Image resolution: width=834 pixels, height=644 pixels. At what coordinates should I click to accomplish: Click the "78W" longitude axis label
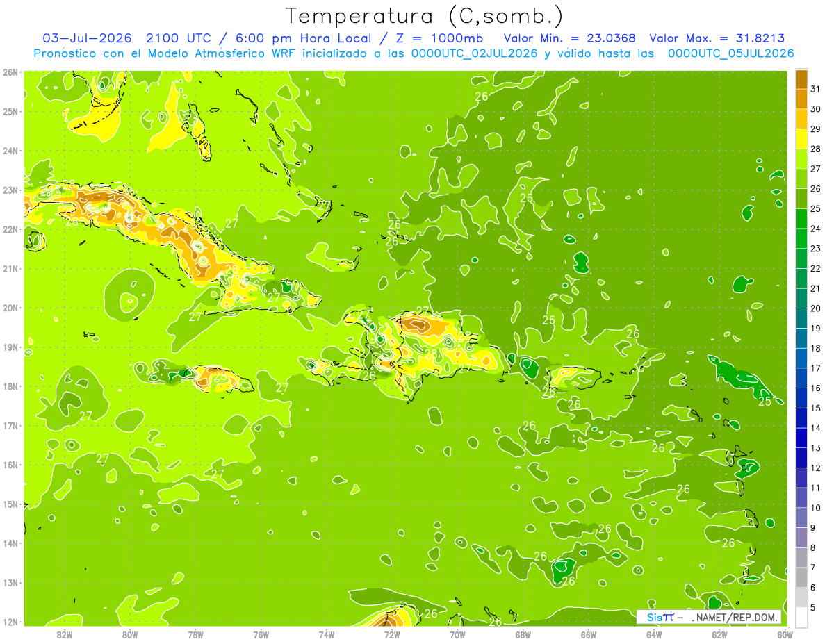click(195, 634)
